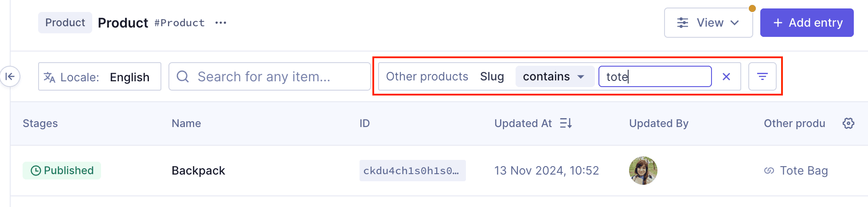Click the Updated By user avatar
The height and width of the screenshot is (207, 868).
(x=643, y=171)
